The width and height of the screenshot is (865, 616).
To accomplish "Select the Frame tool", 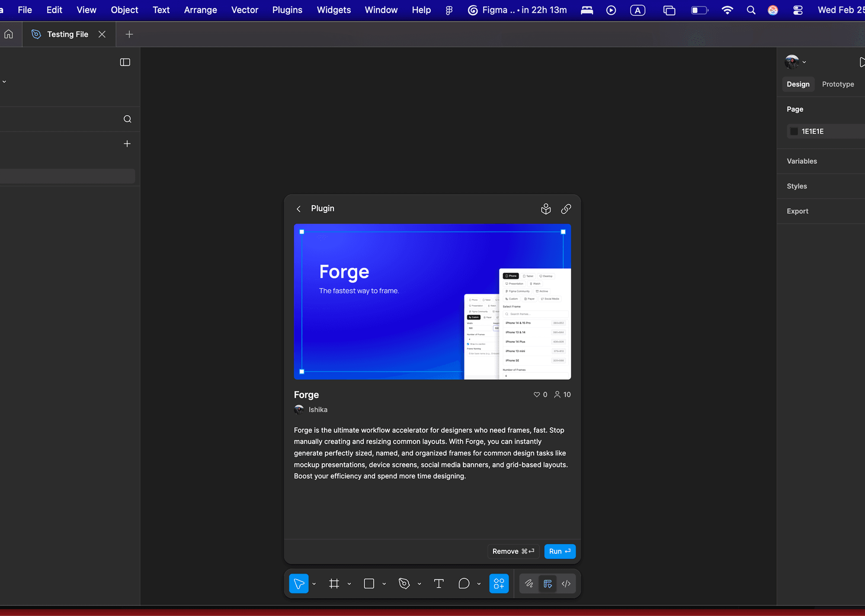I will [x=334, y=584].
